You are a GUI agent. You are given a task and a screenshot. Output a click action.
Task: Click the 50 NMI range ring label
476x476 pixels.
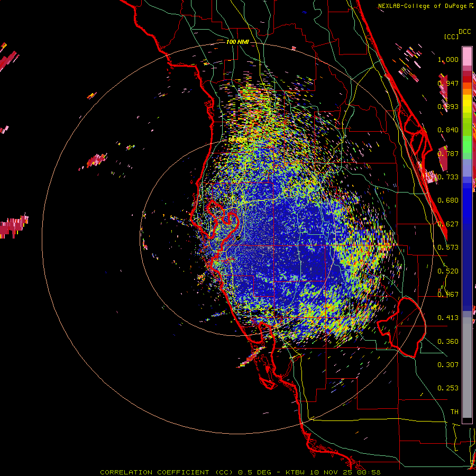(x=237, y=140)
